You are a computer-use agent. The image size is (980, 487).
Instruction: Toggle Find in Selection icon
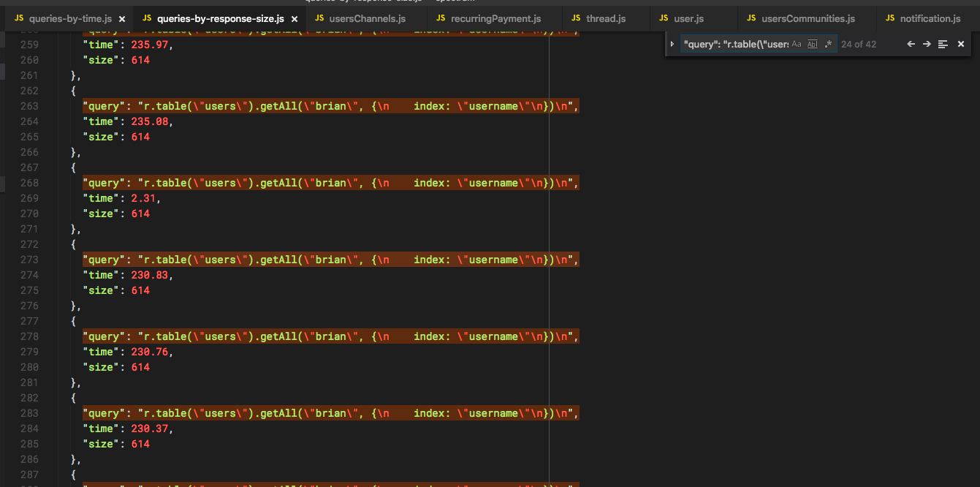click(943, 44)
